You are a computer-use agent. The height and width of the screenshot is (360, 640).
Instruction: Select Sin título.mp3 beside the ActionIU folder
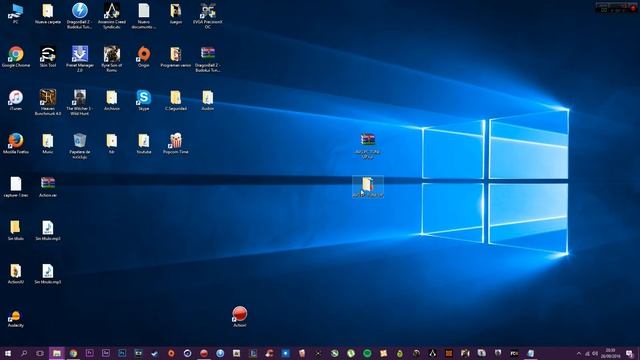click(48, 273)
